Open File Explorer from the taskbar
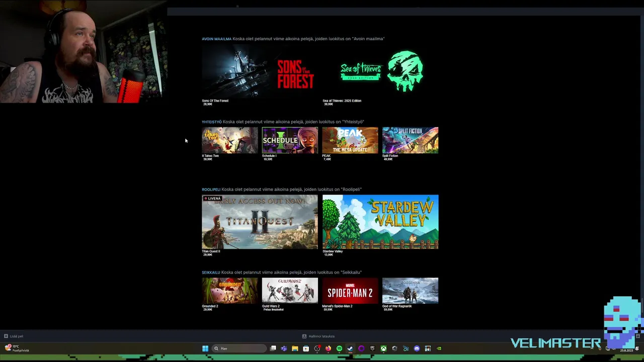 pyautogui.click(x=295, y=348)
